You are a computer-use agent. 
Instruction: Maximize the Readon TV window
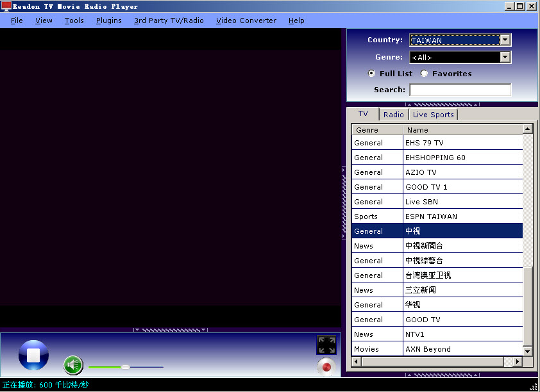(520, 6)
